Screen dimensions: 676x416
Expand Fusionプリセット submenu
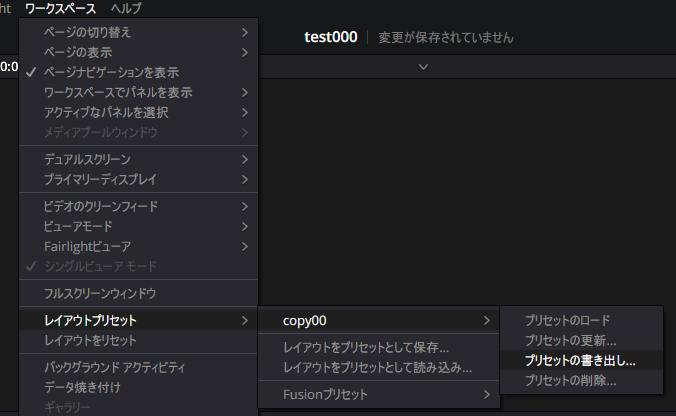379,394
